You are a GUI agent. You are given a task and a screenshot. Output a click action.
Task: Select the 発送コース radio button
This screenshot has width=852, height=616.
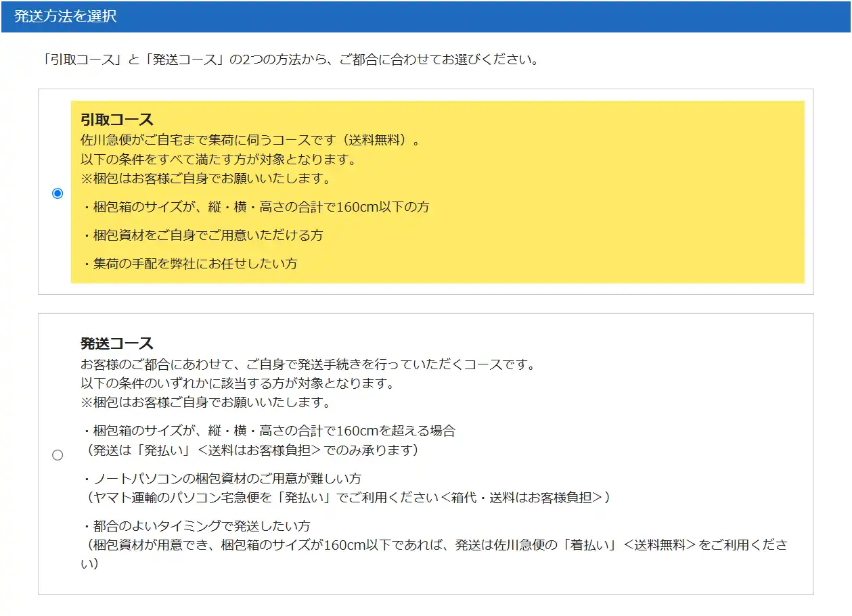click(58, 455)
